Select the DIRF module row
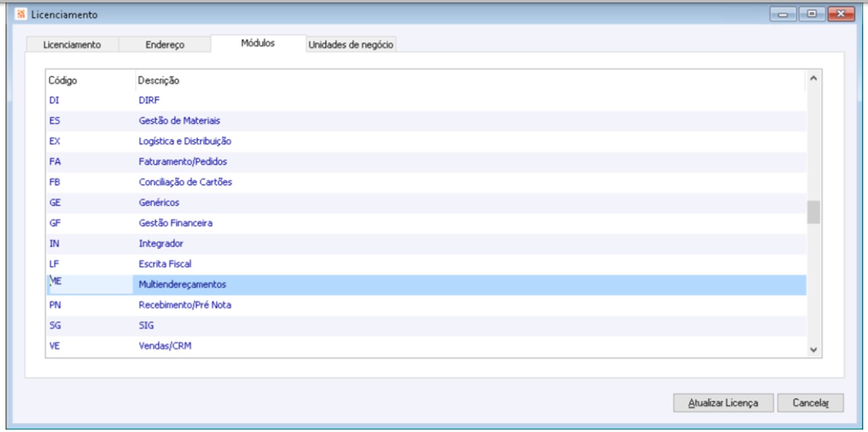Viewport: 868px width, 432px height. (426, 101)
